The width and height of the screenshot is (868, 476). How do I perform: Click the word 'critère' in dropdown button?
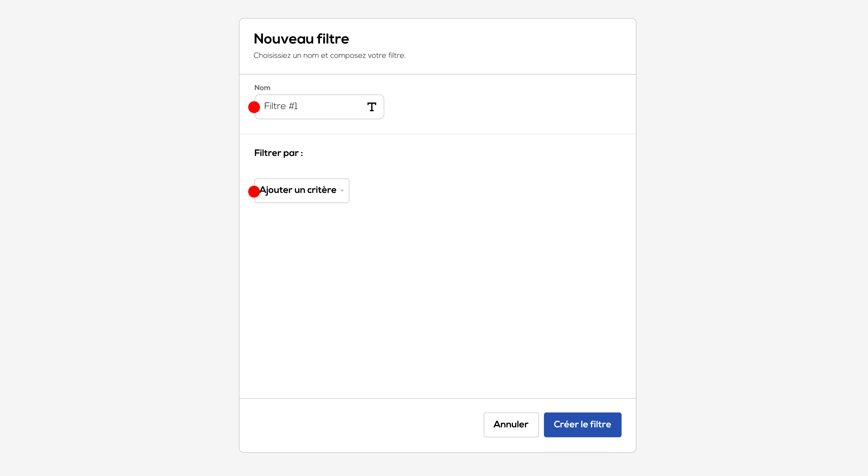point(322,190)
